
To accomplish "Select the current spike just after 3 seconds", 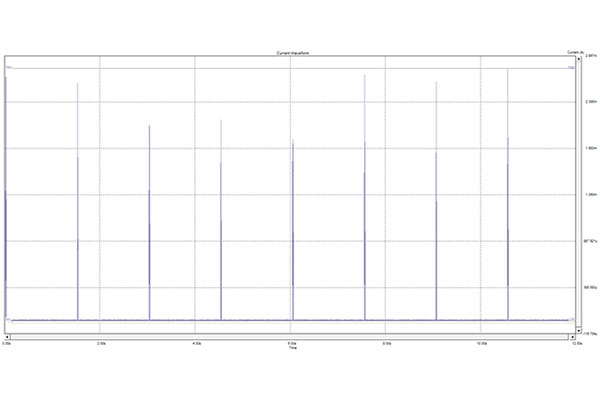I will click(x=149, y=220).
